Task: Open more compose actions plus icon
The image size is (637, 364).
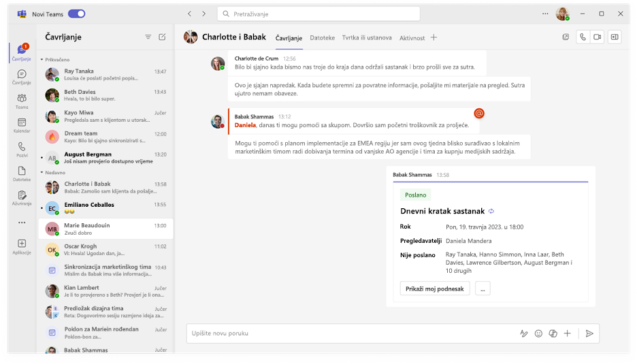Action: point(568,333)
